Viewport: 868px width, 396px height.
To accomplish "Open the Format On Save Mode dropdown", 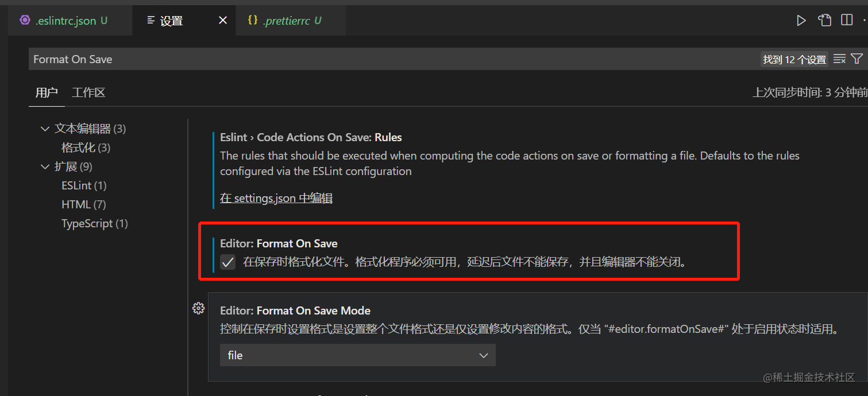I will 357,355.
